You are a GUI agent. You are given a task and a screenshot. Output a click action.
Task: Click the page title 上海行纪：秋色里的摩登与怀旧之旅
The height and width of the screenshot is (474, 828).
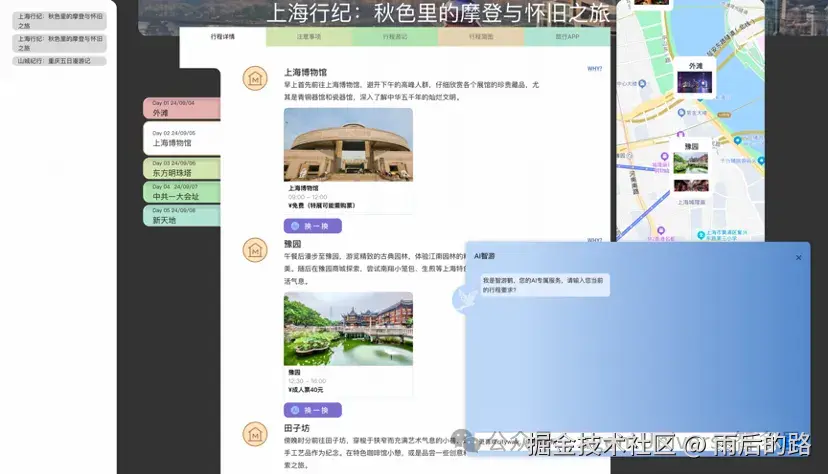click(438, 13)
